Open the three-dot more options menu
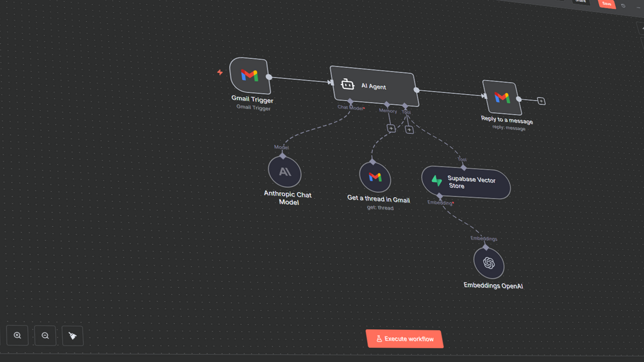 [638, 7]
